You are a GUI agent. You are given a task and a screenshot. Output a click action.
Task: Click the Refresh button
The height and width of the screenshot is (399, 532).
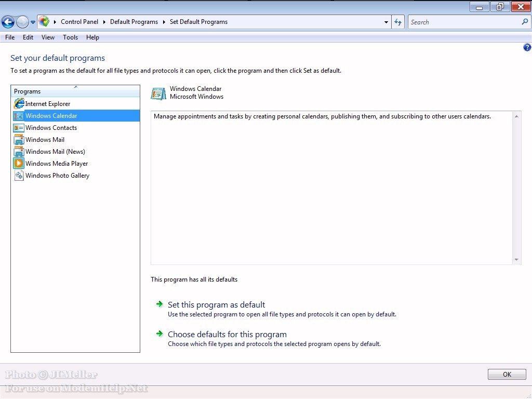pos(398,22)
